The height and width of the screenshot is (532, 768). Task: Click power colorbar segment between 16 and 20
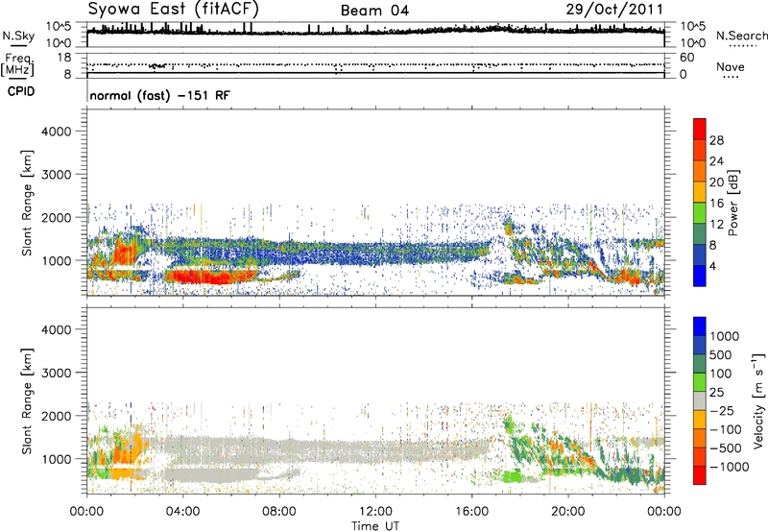pyautogui.click(x=700, y=192)
